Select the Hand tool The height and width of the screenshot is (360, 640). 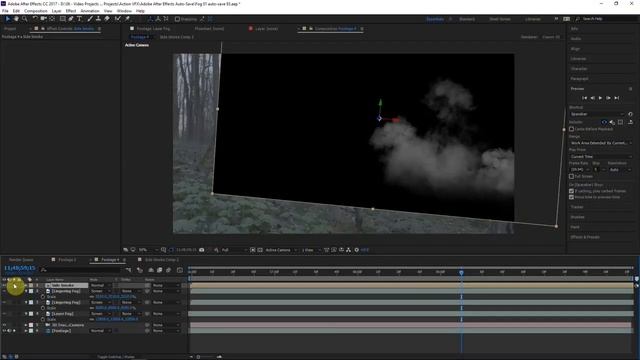point(16,19)
